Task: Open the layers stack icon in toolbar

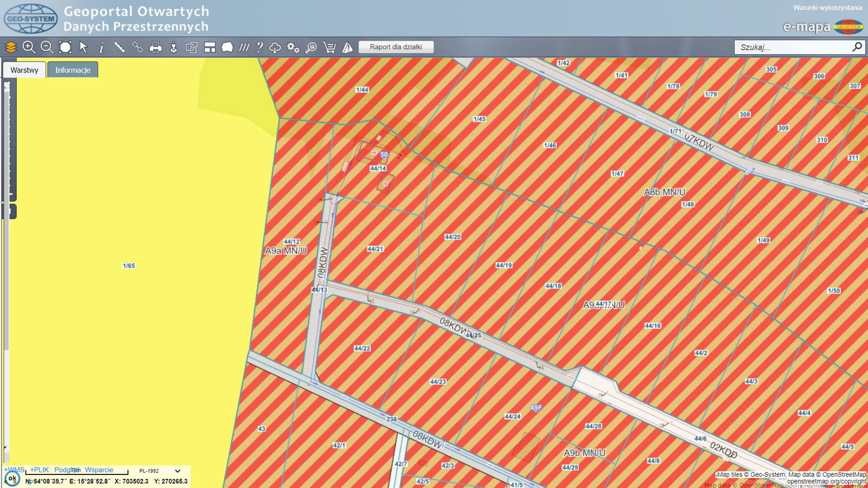Action: pyautogui.click(x=11, y=47)
